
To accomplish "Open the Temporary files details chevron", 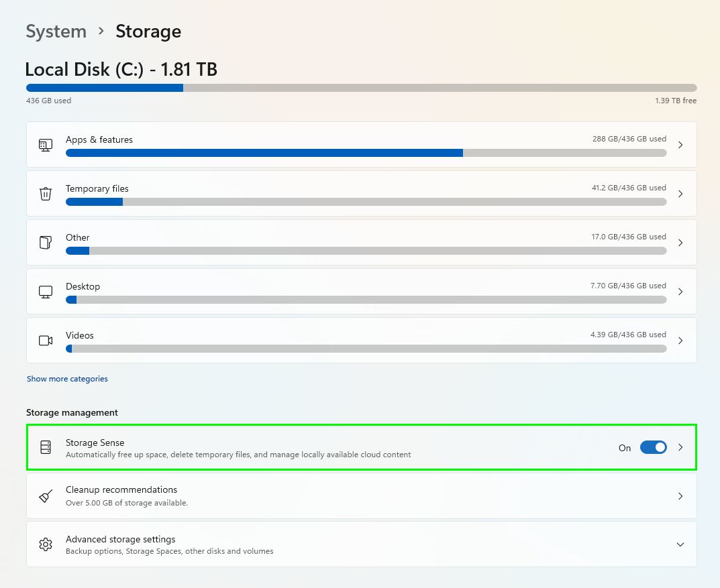I will tap(680, 193).
